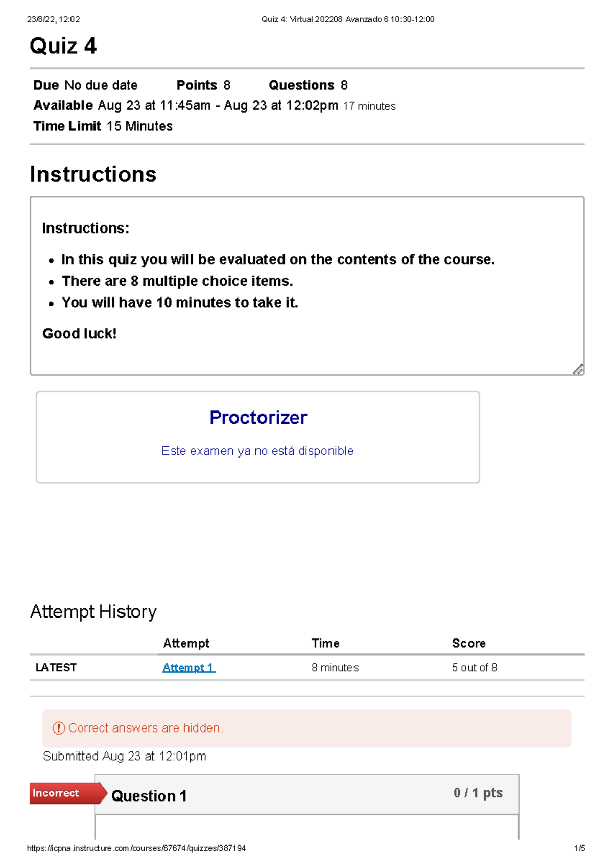This screenshot has height=868, width=613.
Task: Click the instructions box resize handle
Action: tap(578, 370)
